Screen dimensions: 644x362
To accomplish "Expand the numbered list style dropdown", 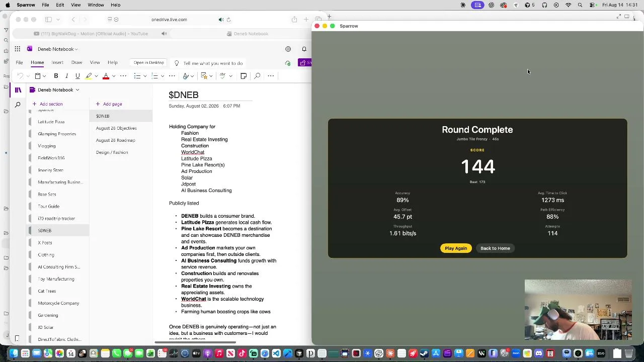I will (163, 76).
